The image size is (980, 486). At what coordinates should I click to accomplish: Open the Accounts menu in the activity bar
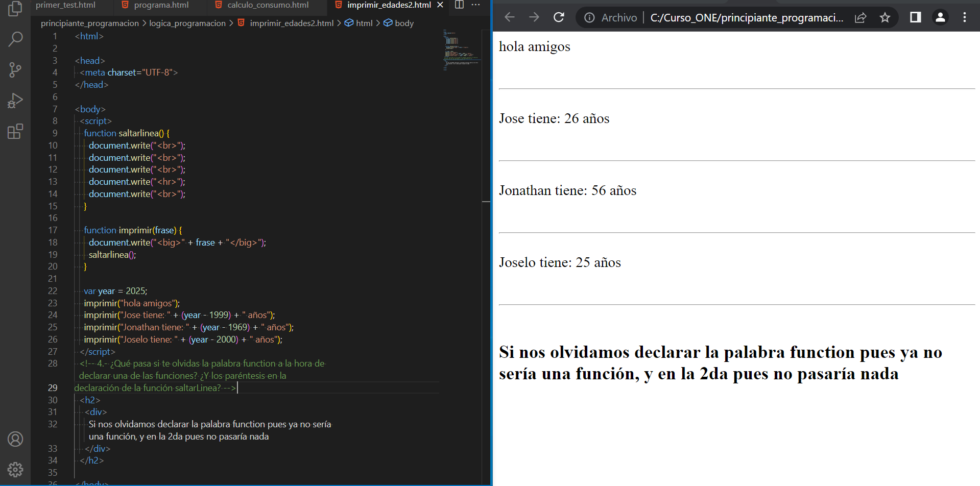tap(15, 439)
